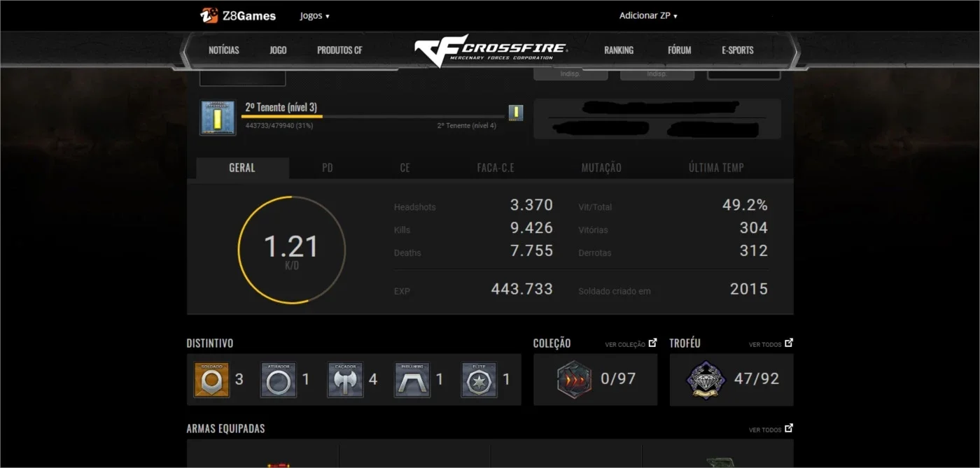Click the Fuzileiro badge icon

412,380
